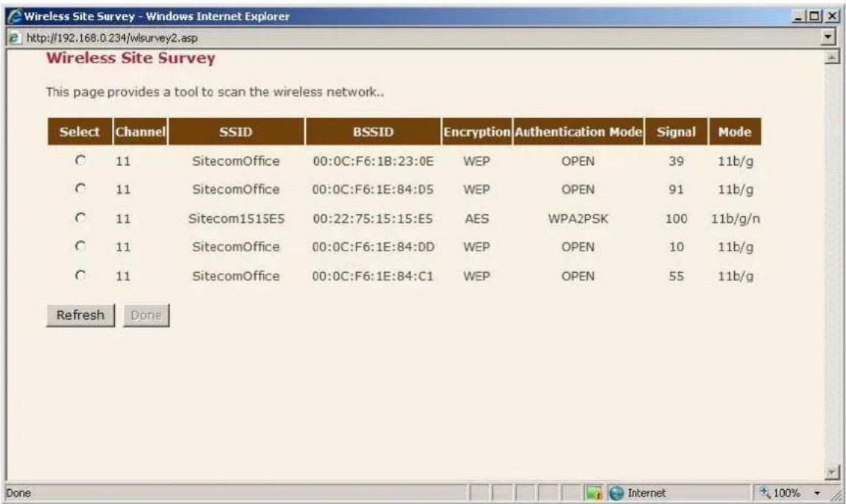Click the status bar security icon beside the globe
Image resolution: width=846 pixels, height=504 pixels.
[x=594, y=493]
